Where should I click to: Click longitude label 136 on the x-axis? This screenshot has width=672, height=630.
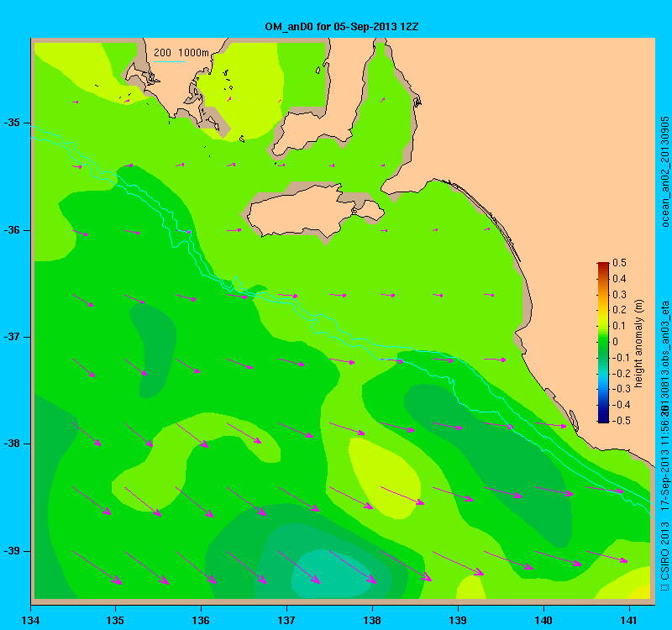tap(201, 620)
